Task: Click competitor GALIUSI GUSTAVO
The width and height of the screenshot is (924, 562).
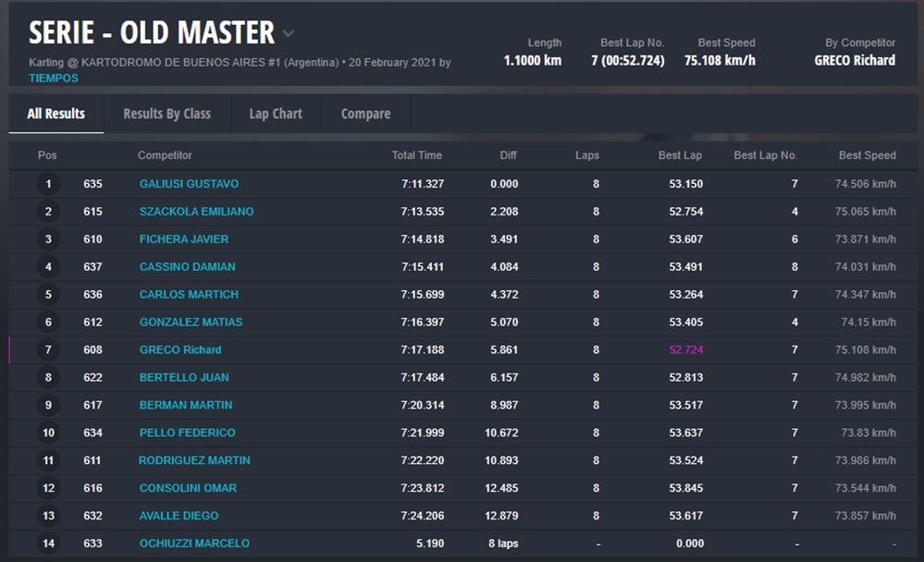Action: (189, 184)
